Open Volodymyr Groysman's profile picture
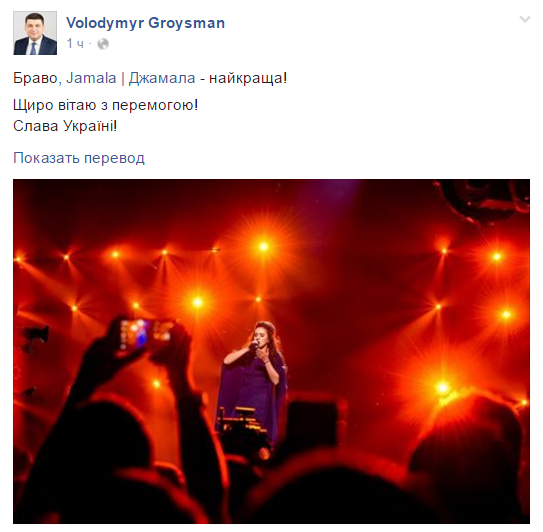Viewport: 543px width, 532px height. click(35, 33)
